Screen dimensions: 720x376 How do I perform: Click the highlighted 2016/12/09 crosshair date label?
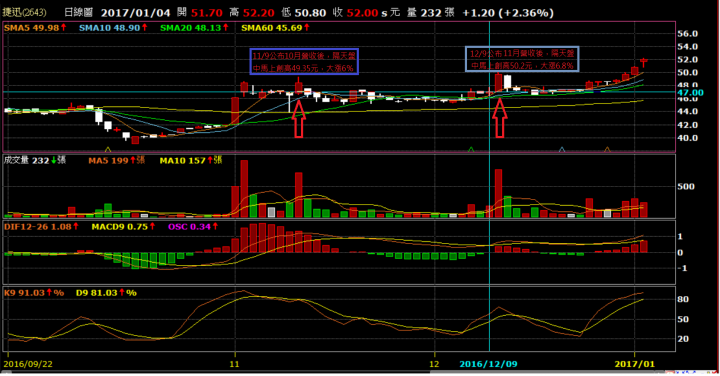tap(489, 364)
